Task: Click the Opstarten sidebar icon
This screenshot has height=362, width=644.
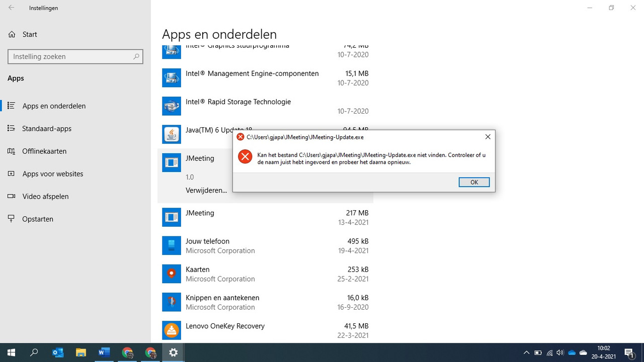Action: pos(11,219)
